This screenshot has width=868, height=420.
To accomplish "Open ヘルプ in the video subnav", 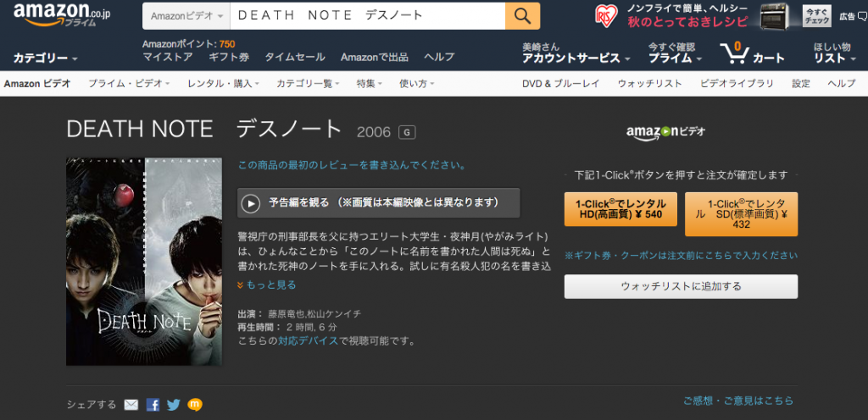I will tap(842, 84).
